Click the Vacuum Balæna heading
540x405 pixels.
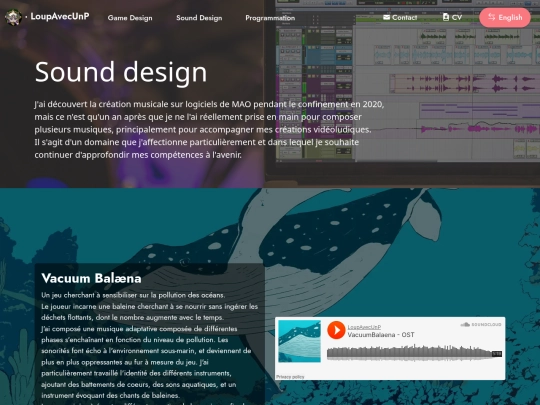coord(91,278)
